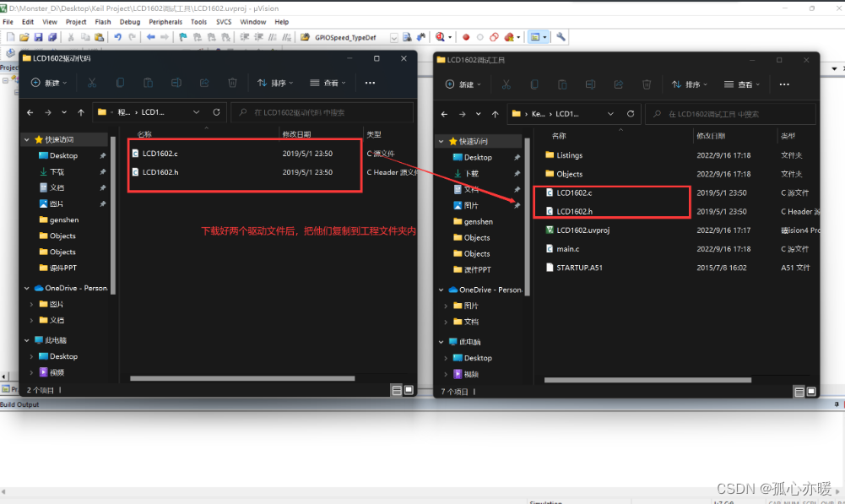The image size is (845, 504).
Task: Open the Peripherals menu in Keil
Action: (x=165, y=22)
